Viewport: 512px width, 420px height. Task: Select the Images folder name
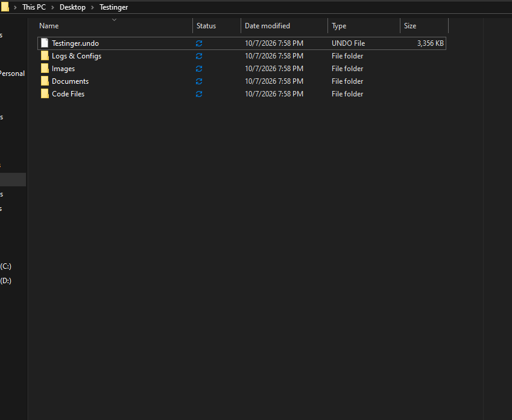(63, 69)
